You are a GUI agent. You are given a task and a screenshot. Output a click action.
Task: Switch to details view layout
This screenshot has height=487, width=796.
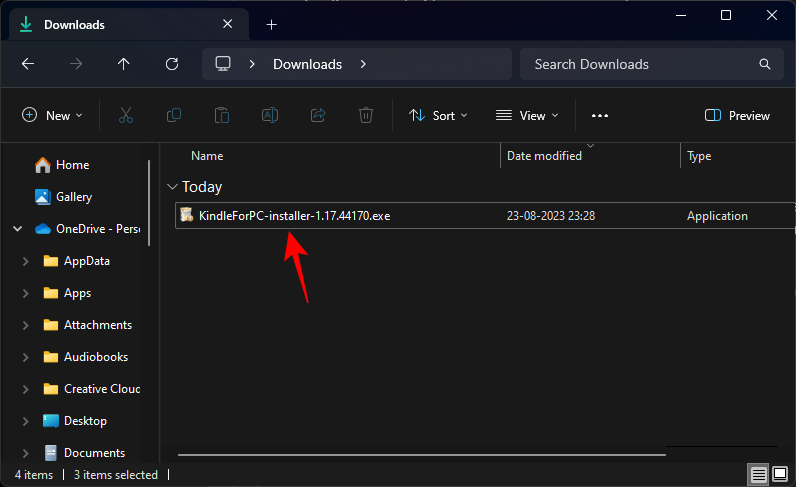point(759,474)
